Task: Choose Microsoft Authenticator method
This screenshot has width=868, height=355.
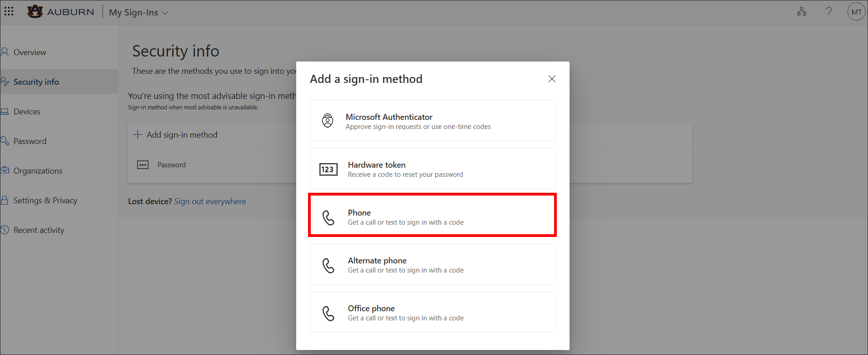Action: coord(432,121)
